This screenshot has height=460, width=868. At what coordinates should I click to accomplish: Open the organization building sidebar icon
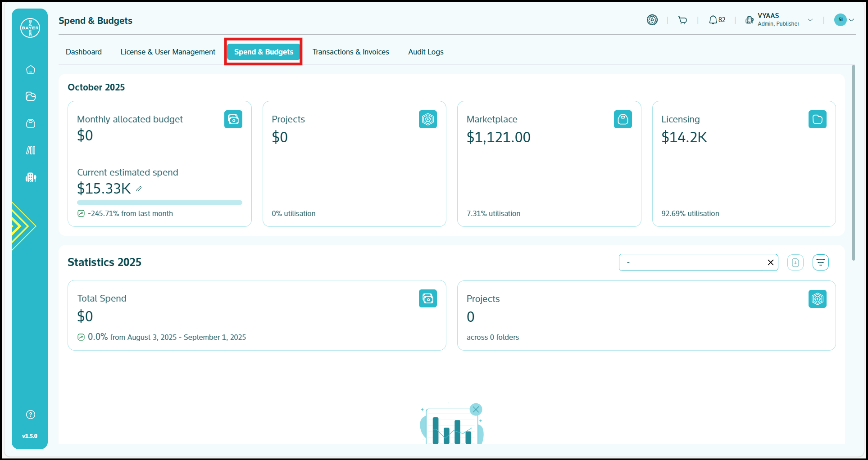(x=31, y=177)
